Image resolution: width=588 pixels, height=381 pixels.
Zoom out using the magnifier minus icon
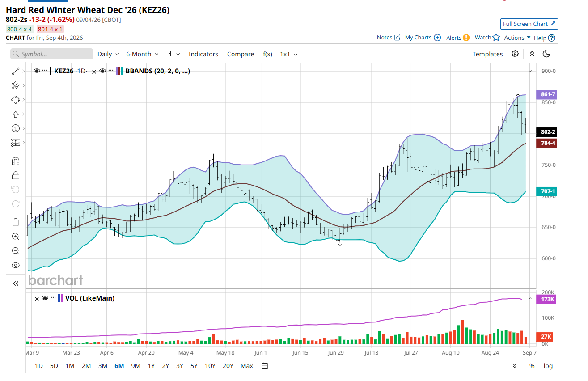tap(15, 251)
